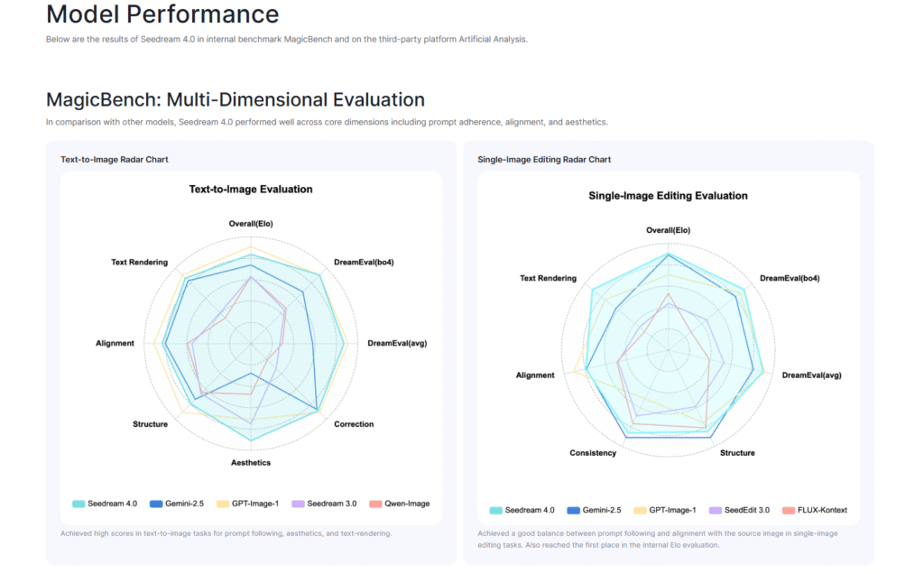Select the Text-to-Image Evaluation chart title

251,190
